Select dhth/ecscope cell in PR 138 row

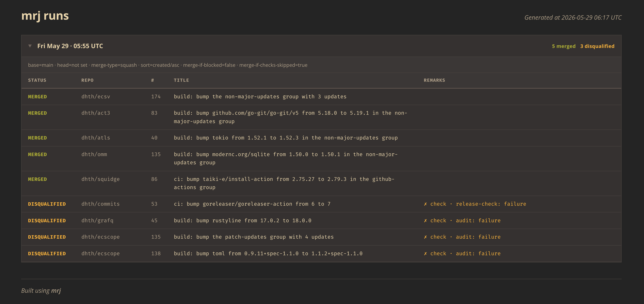click(100, 254)
